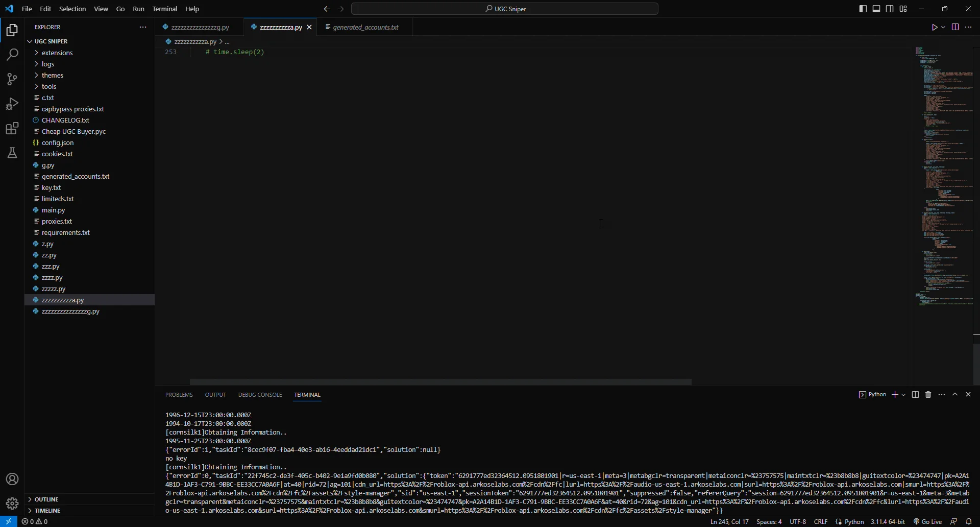
Task: Open the Manage settings gear
Action: pos(11,503)
